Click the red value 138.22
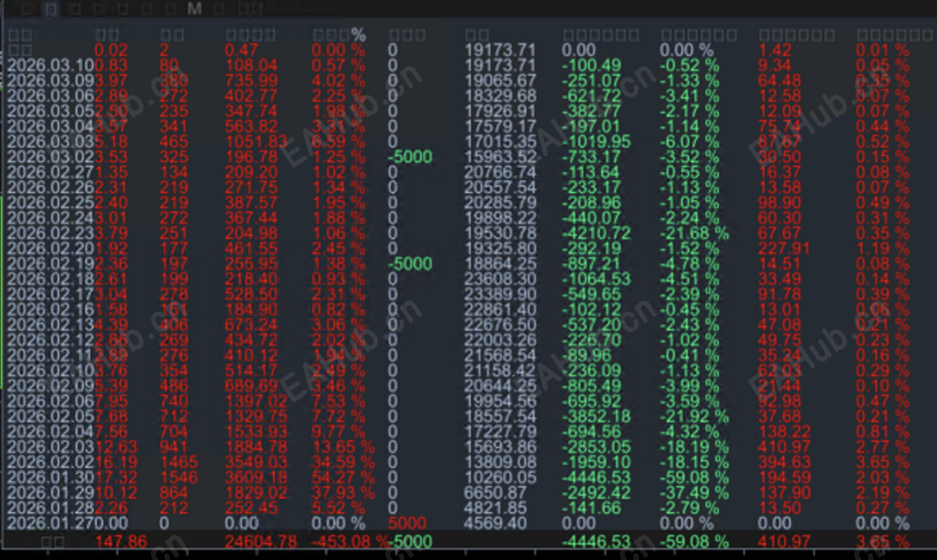Viewport: 937px width, 560px height. click(x=784, y=431)
